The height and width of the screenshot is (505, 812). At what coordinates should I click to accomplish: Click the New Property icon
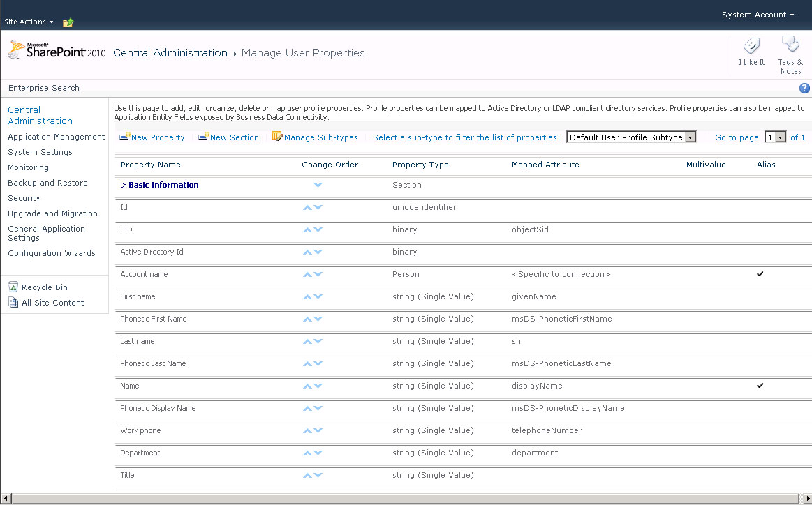(124, 137)
